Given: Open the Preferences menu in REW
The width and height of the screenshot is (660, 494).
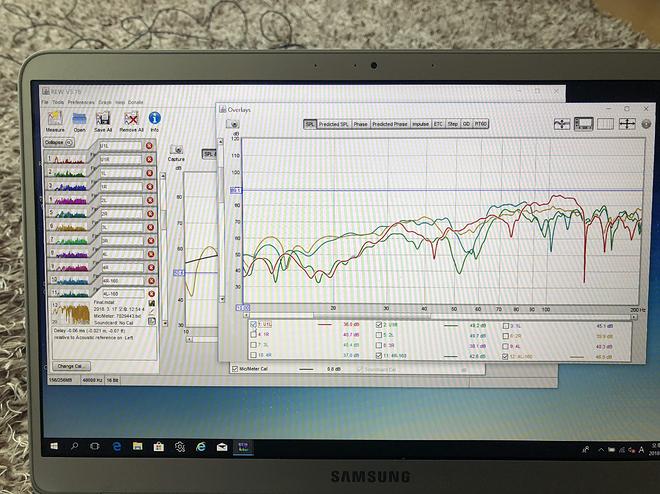Looking at the screenshot, I should 81,102.
